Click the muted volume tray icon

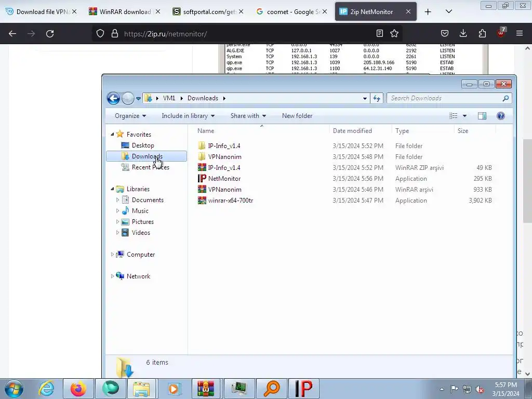tap(480, 389)
